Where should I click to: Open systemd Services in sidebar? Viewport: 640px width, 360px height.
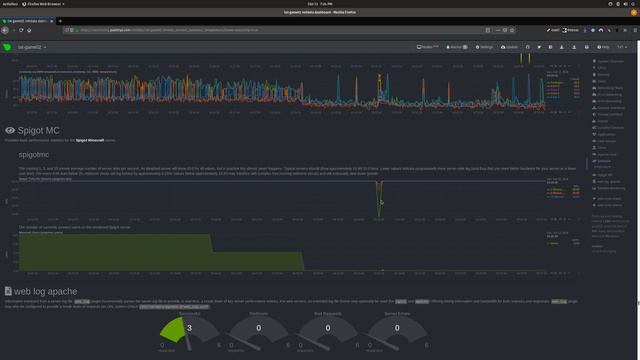(x=608, y=128)
